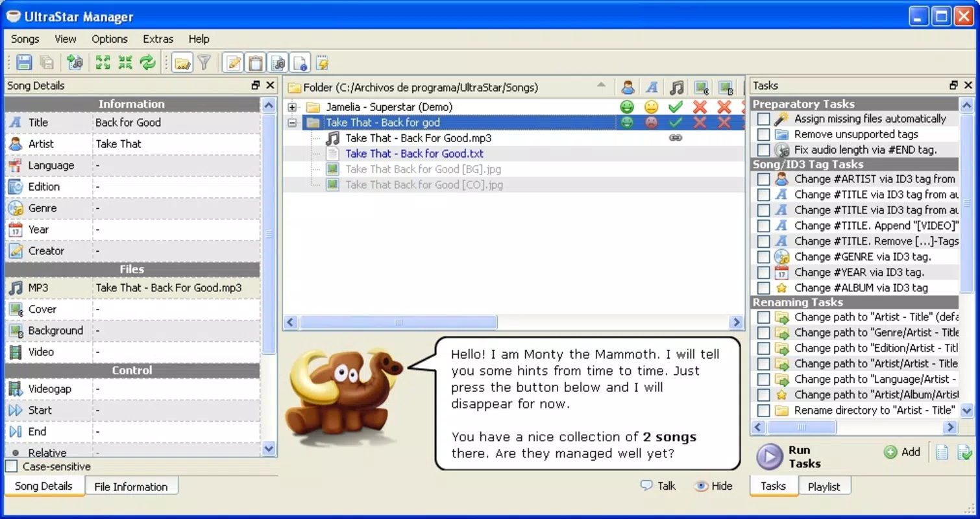This screenshot has width=980, height=519.
Task: Select Take That - Back for Good.txt file
Action: tap(414, 154)
